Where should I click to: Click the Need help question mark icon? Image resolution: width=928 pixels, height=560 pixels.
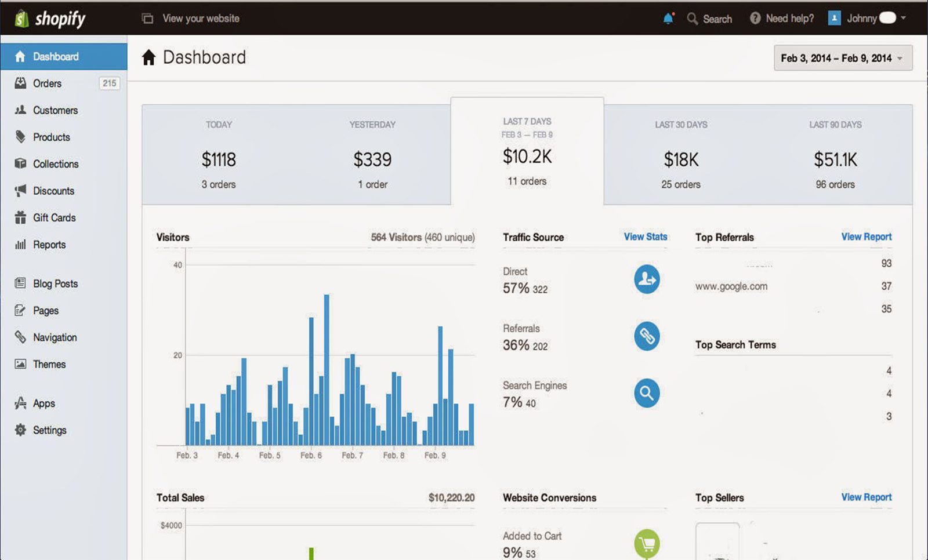point(755,19)
